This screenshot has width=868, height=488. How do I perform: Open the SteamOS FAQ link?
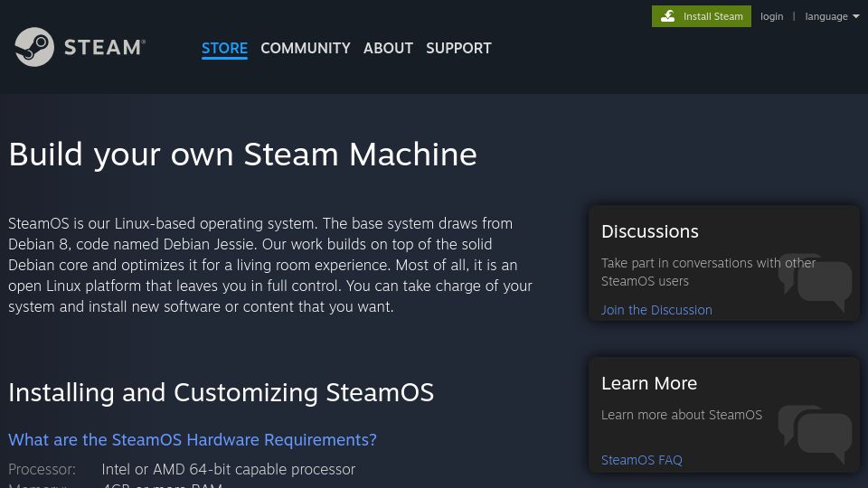pos(642,460)
